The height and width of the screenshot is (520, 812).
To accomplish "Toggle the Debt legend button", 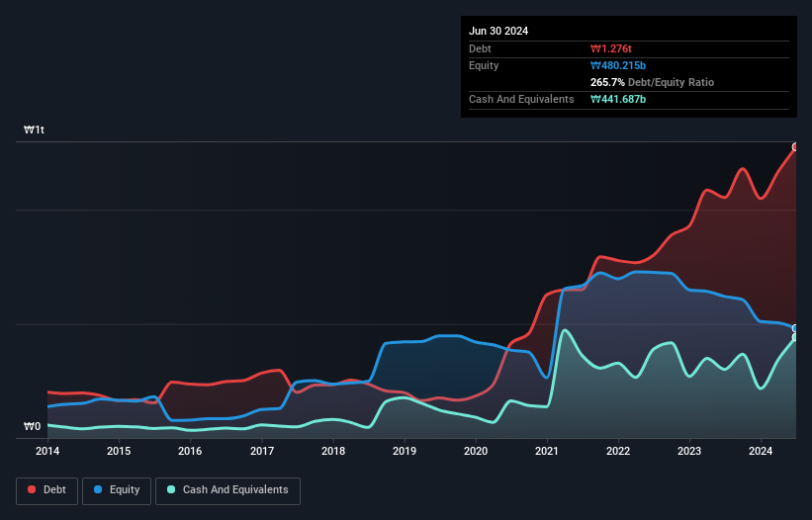I will coord(46,490).
